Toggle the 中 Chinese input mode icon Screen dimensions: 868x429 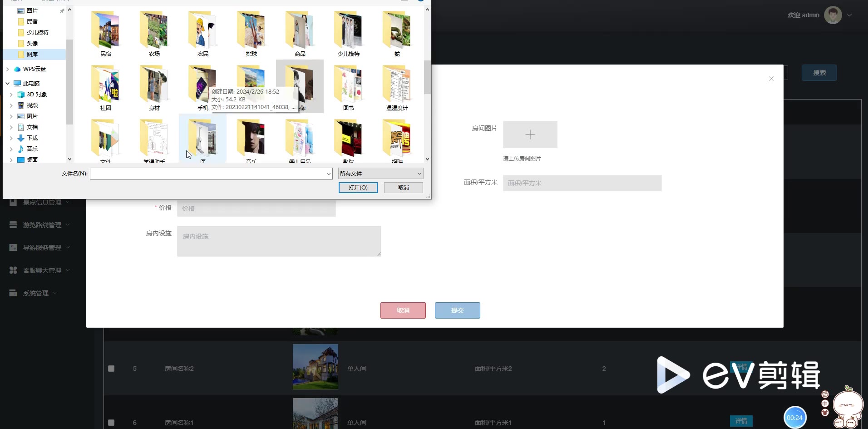(x=825, y=403)
